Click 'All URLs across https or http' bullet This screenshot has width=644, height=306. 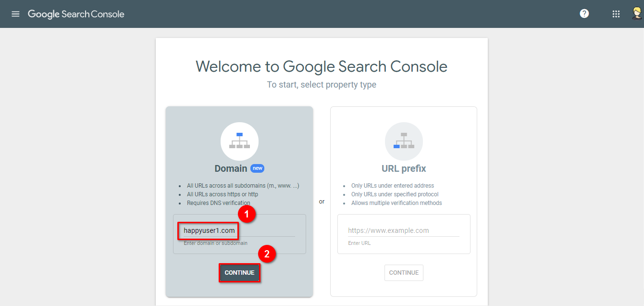[223, 194]
